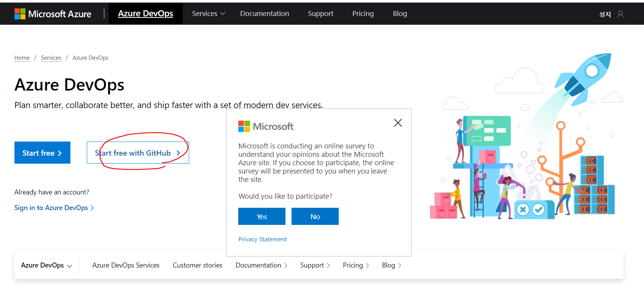
Task: Open the user account profile icon
Action: click(x=620, y=14)
